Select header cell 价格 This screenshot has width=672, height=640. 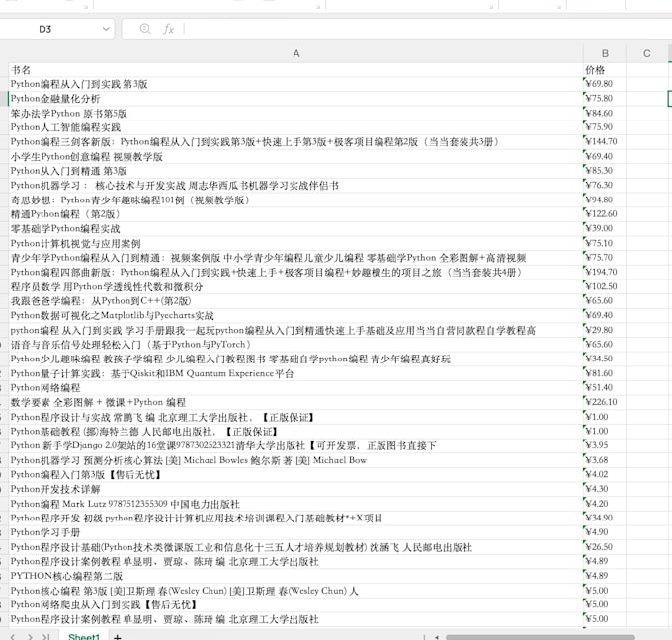[x=605, y=70]
